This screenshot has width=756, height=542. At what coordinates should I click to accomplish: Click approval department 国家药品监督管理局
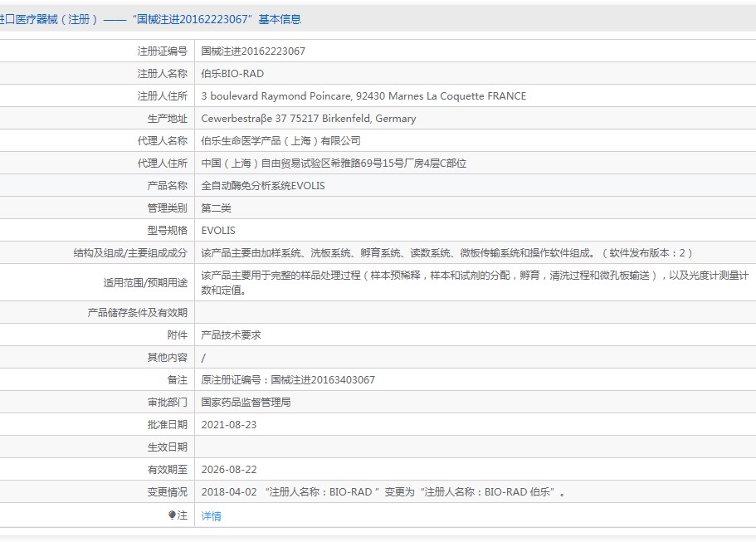point(246,403)
